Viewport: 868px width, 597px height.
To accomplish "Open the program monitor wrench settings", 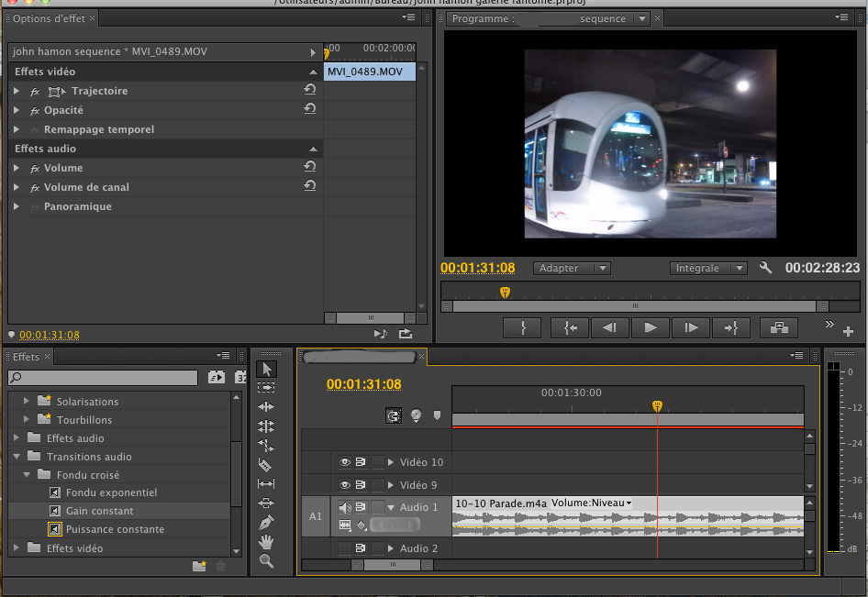I will 766,268.
